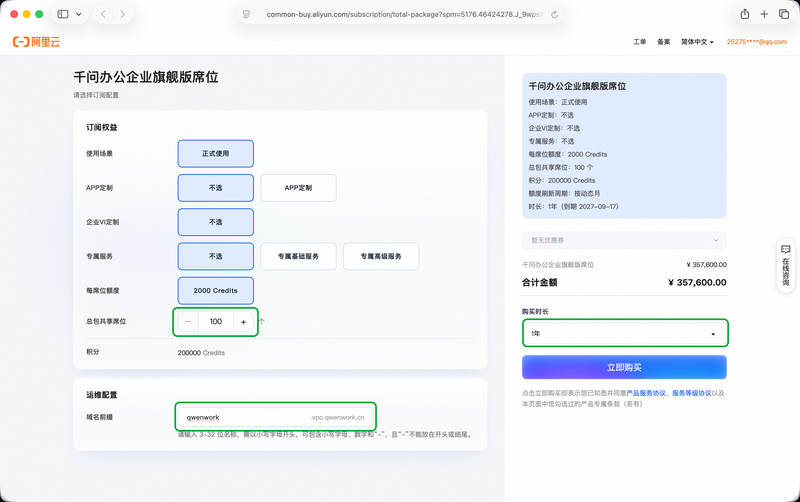Click the 订阅权益 section heading
This screenshot has width=800, height=502.
coord(102,128)
